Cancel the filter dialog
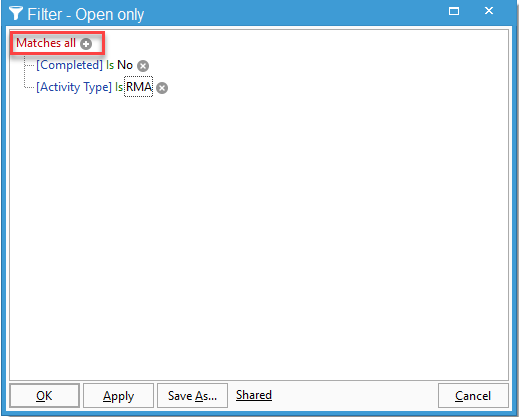The height and width of the screenshot is (417, 519). coord(473,396)
